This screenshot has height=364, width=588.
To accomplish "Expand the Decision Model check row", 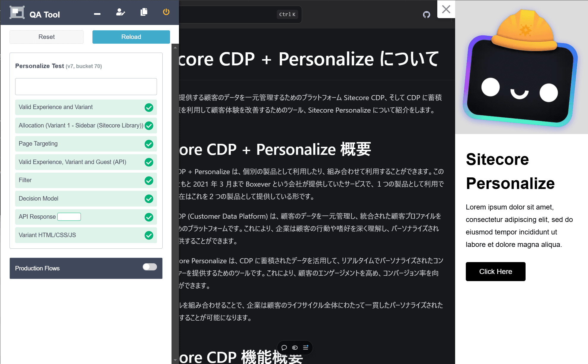I will click(86, 198).
